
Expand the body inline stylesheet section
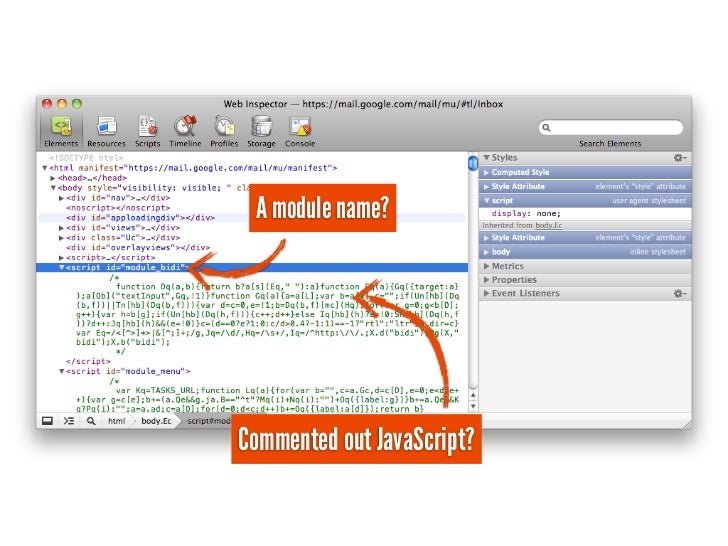pyautogui.click(x=486, y=252)
